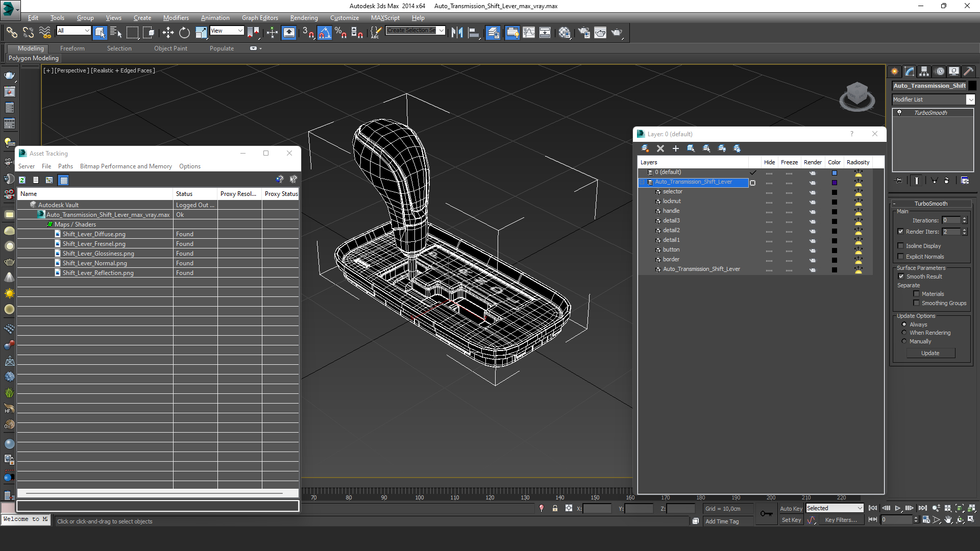Increase the Iterations spinner value
Image resolution: width=980 pixels, height=551 pixels.
(964, 218)
